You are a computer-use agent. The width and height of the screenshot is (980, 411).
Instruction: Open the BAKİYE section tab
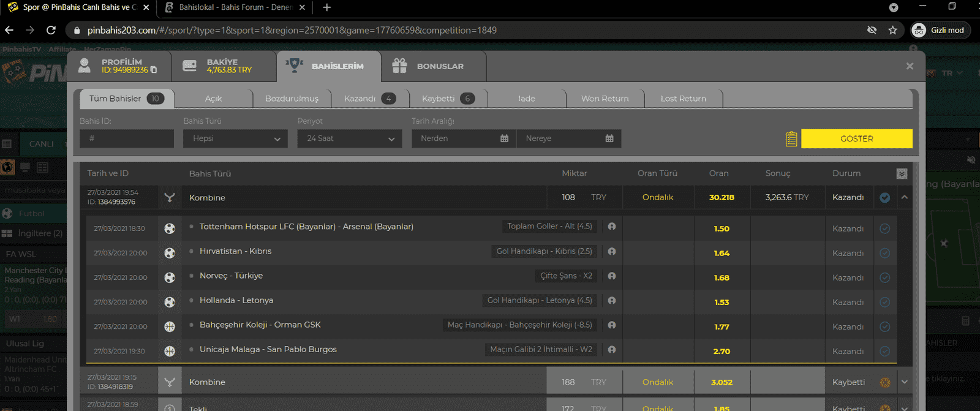point(224,66)
